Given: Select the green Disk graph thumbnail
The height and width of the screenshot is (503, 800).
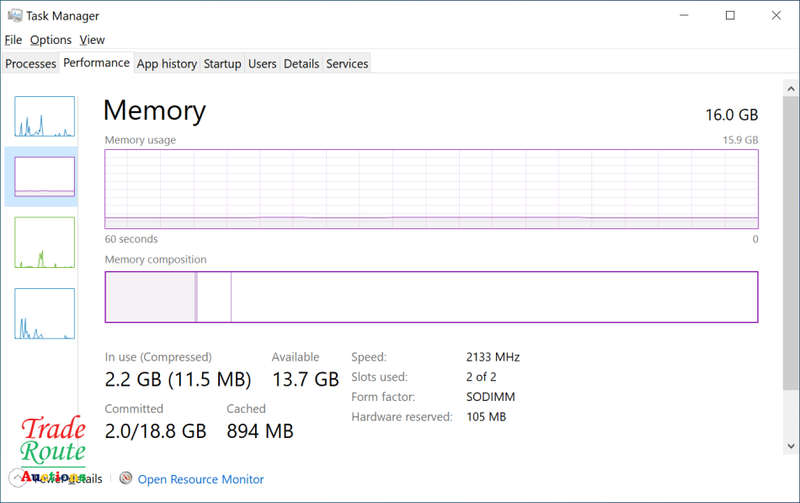Looking at the screenshot, I should 44,242.
